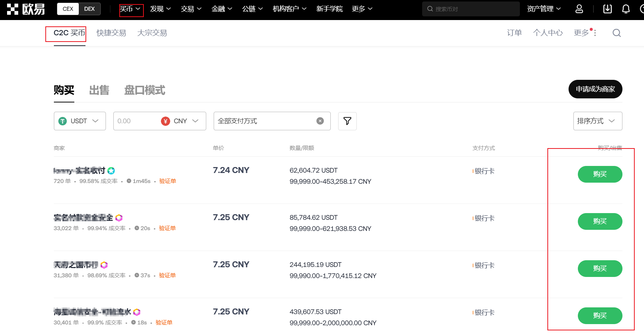Screen dimensions: 644x333
Task: Open the 资产管理 menu
Action: click(x=544, y=9)
